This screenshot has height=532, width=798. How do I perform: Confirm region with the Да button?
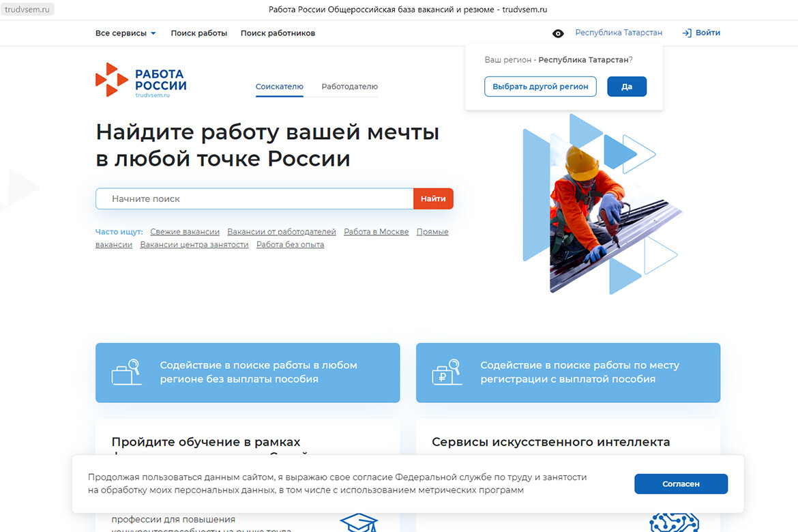[626, 87]
